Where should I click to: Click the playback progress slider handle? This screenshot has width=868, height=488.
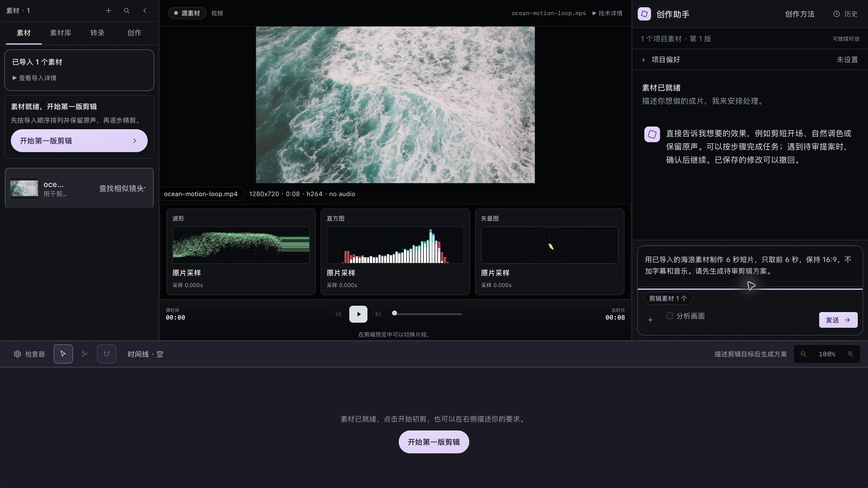click(394, 313)
